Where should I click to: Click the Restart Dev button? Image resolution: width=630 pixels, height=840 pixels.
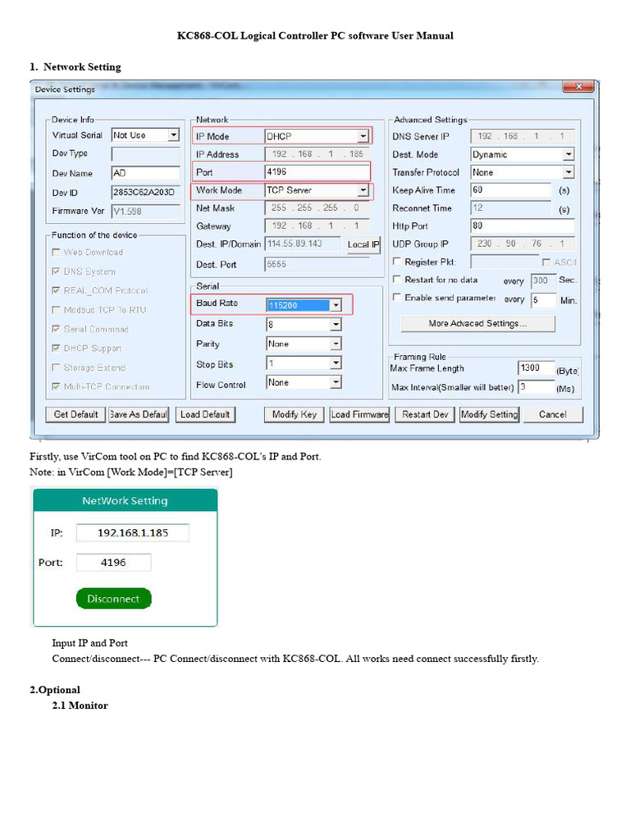[425, 414]
